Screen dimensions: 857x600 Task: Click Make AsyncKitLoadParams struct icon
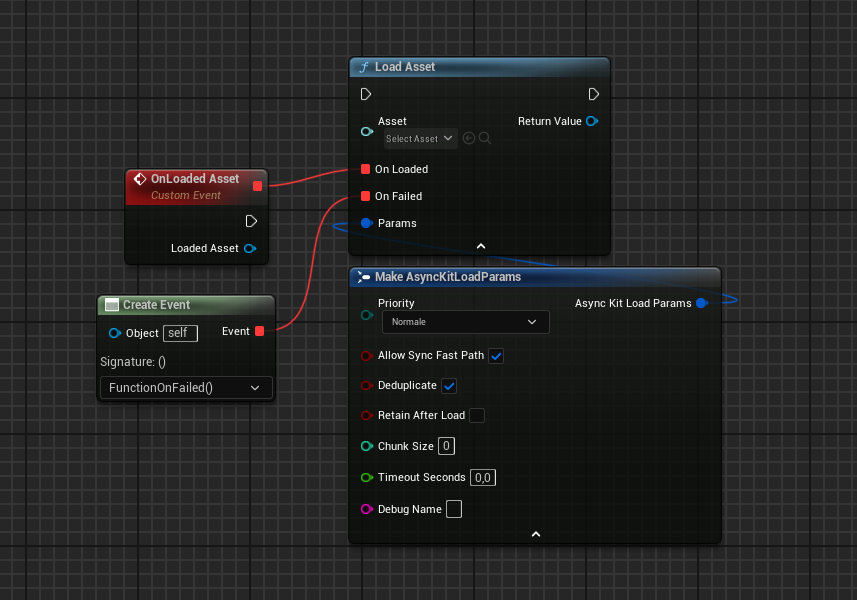[x=363, y=277]
